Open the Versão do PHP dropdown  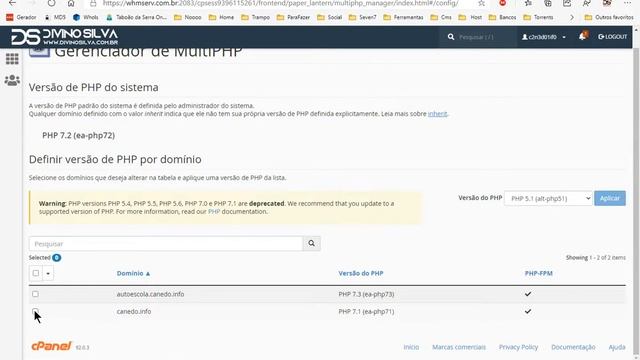coord(548,198)
